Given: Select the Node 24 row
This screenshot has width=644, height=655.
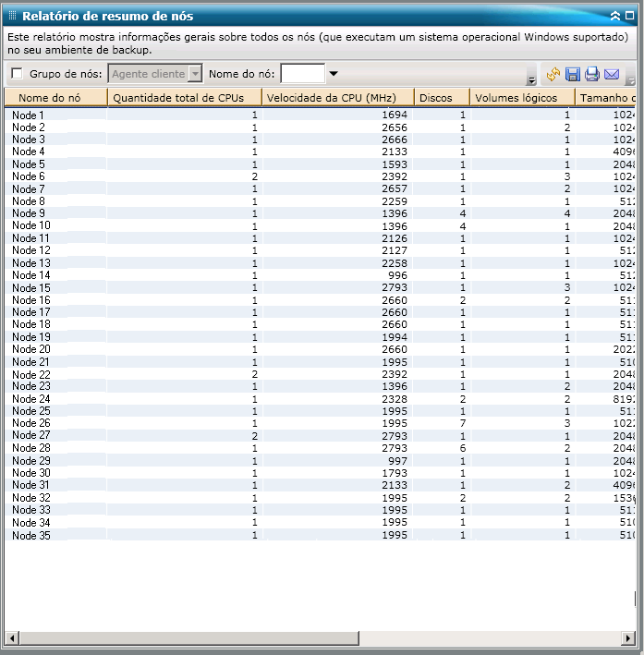Looking at the screenshot, I should (321, 398).
